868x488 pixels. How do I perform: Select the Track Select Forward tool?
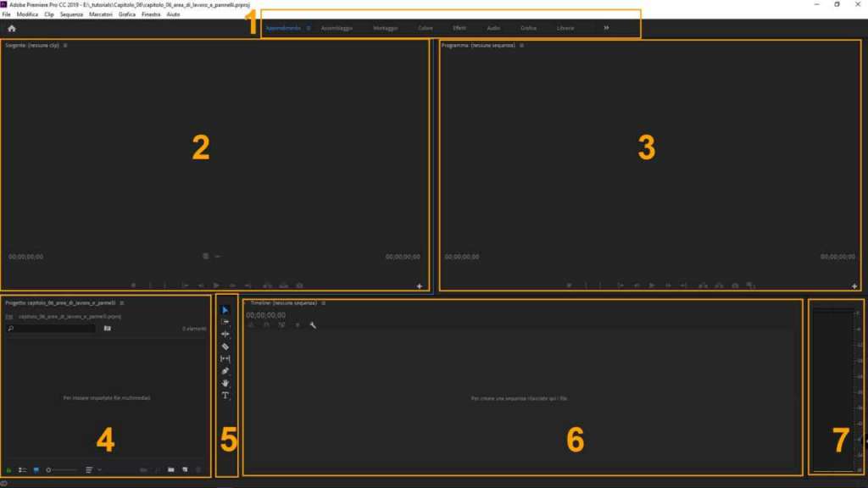coord(225,322)
